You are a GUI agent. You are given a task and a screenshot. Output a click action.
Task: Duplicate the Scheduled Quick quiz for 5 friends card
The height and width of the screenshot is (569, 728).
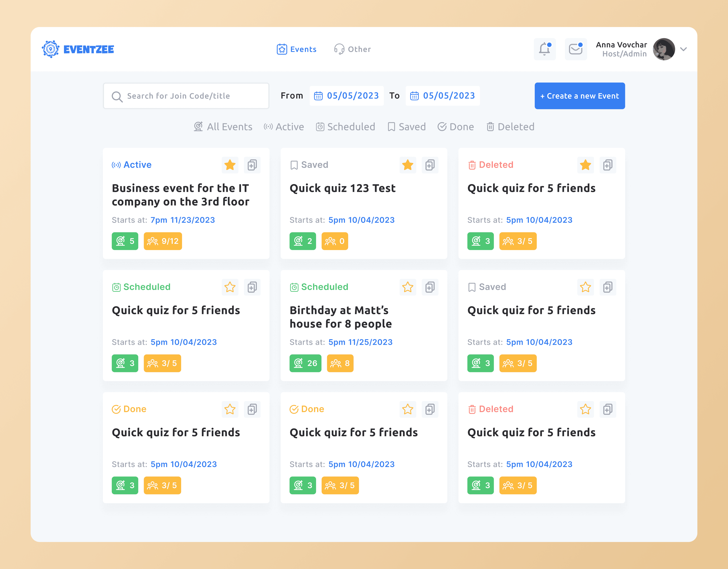coord(252,287)
